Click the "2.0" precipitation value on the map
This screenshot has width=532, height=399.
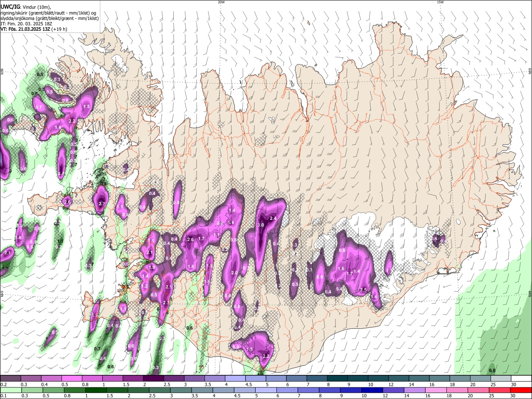pyautogui.click(x=234, y=273)
